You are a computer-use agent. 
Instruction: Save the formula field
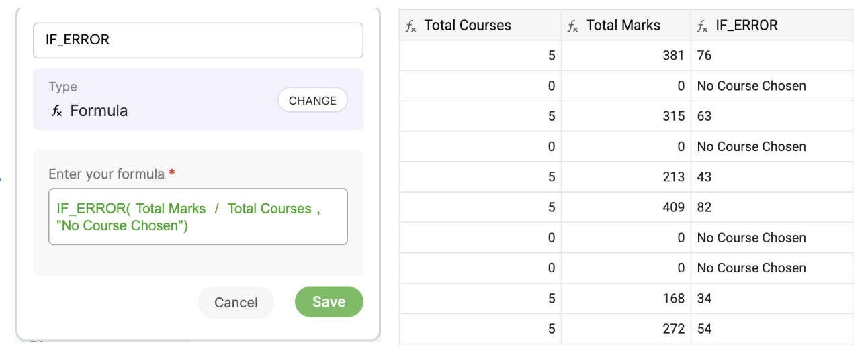click(x=329, y=302)
